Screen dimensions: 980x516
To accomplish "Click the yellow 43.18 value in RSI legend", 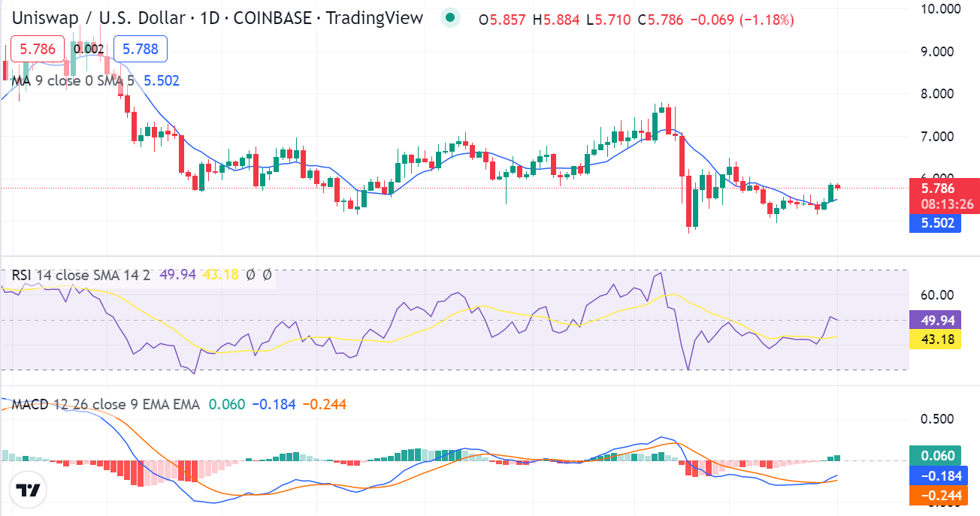I will 220,275.
